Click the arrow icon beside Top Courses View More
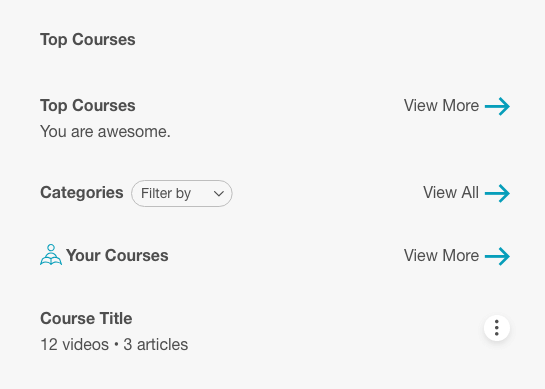This screenshot has height=389, width=545. [497, 106]
